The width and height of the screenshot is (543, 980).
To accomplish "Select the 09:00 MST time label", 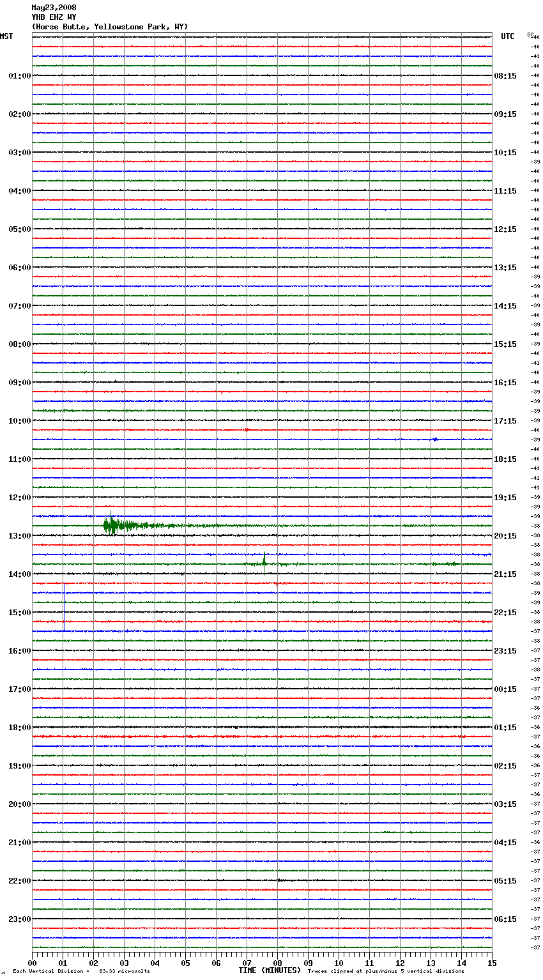I will coord(20,383).
